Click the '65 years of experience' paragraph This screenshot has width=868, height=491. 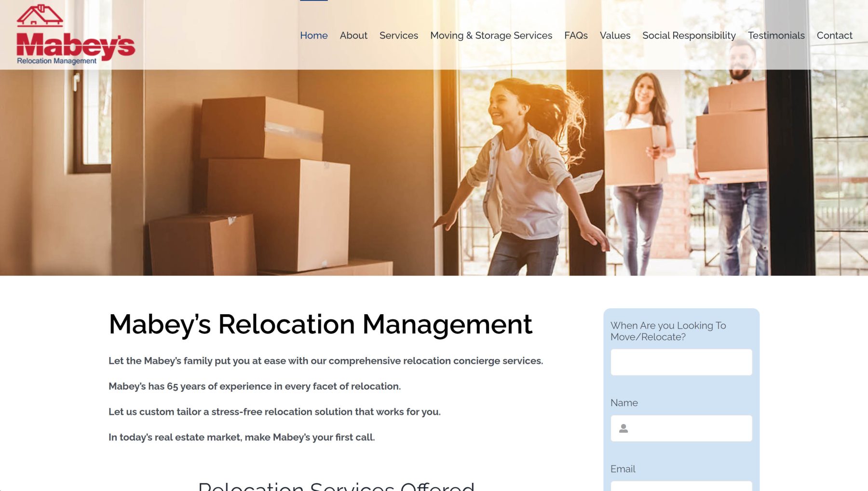[x=255, y=386]
